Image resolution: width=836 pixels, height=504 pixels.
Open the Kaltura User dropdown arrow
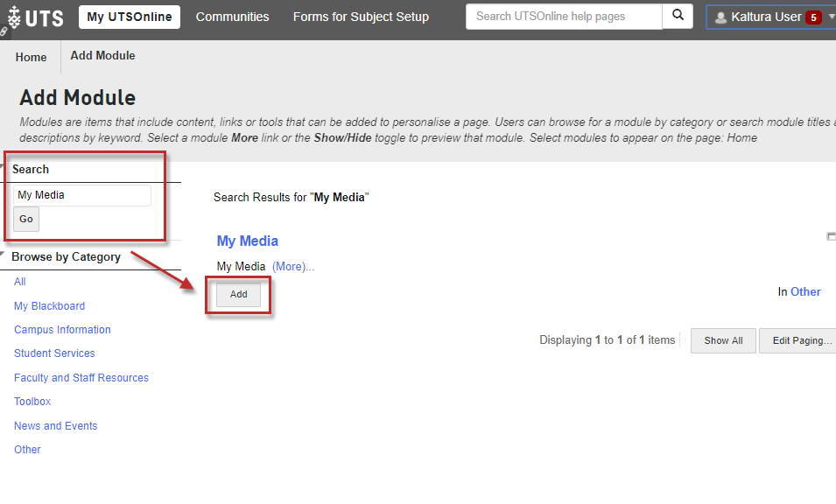coord(831,17)
